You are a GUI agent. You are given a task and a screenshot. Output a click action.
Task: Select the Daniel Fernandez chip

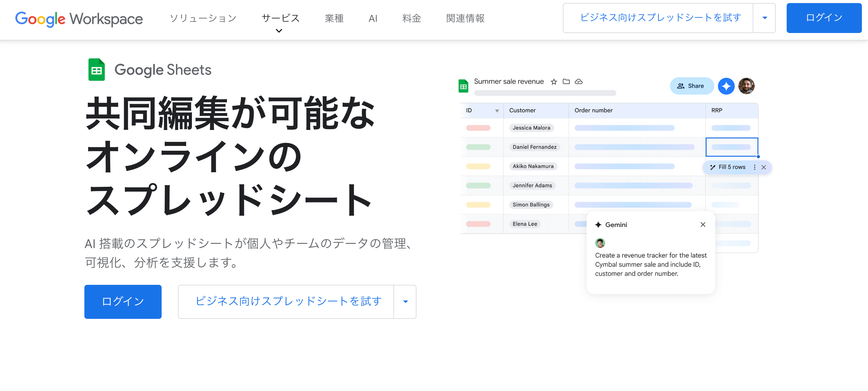tap(535, 147)
